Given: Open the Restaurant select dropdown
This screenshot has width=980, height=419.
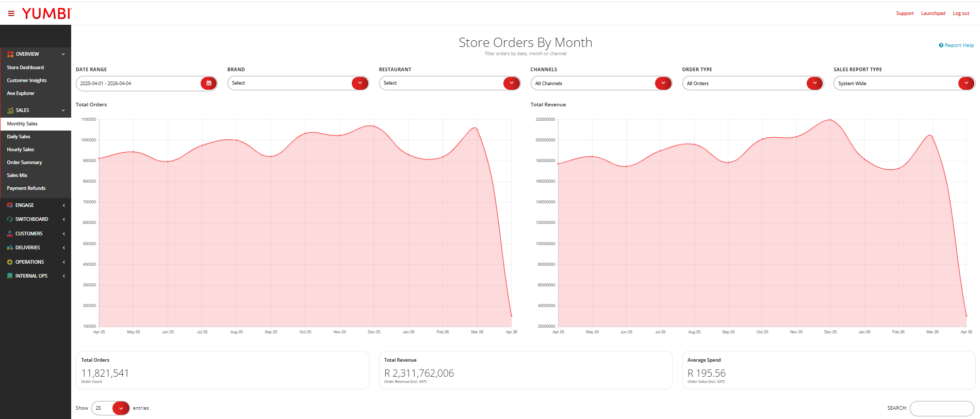Looking at the screenshot, I should [x=450, y=83].
